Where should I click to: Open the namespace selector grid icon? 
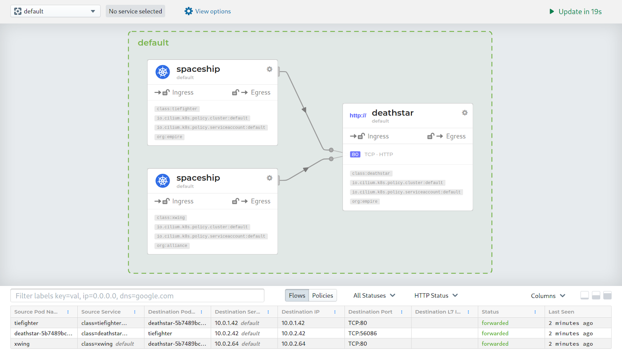coord(17,11)
